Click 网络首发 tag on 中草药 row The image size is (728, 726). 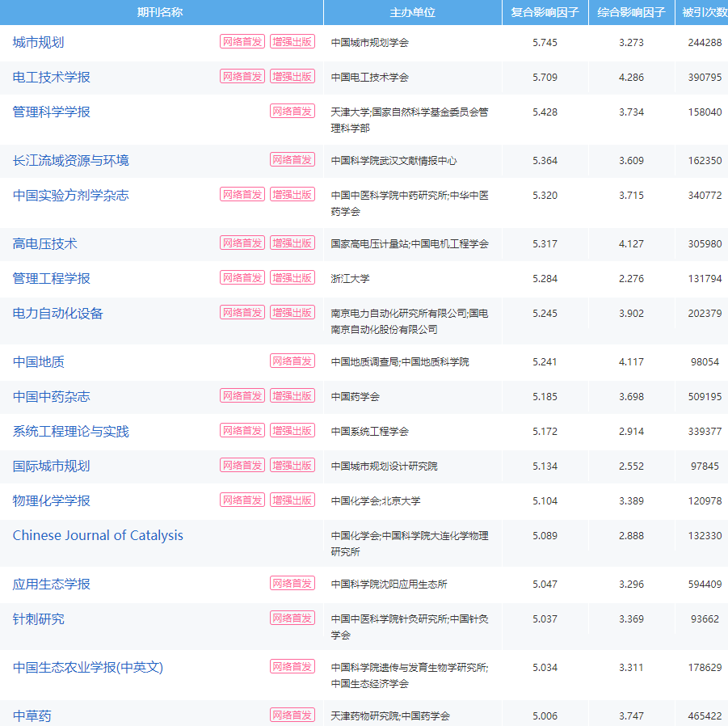292,715
